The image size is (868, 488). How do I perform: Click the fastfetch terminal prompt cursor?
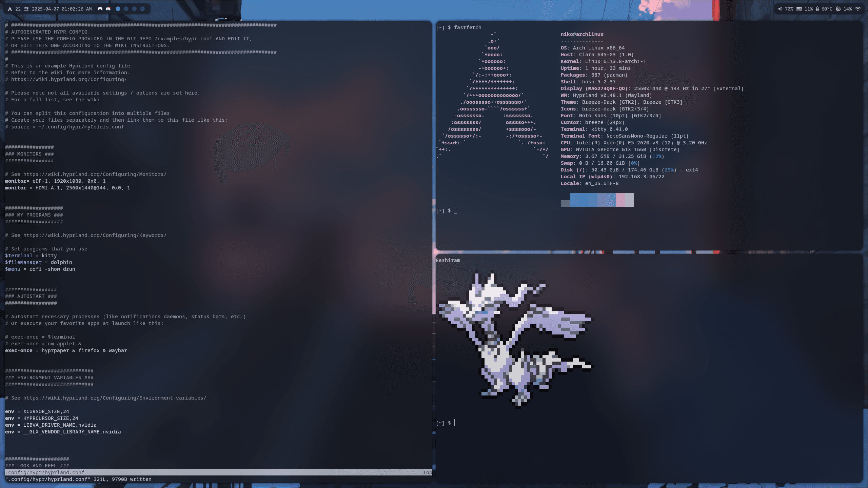tap(455, 210)
